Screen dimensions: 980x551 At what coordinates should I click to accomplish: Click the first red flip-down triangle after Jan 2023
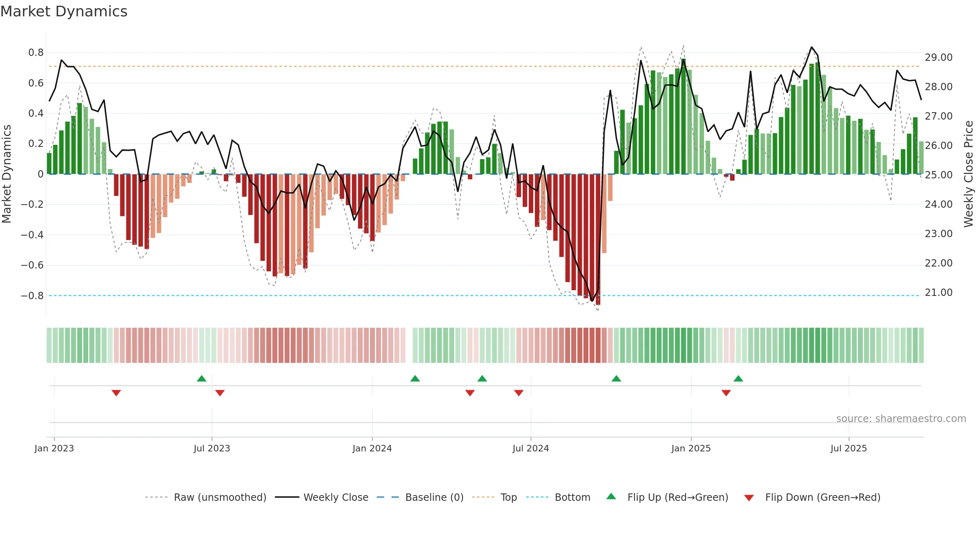click(x=116, y=393)
